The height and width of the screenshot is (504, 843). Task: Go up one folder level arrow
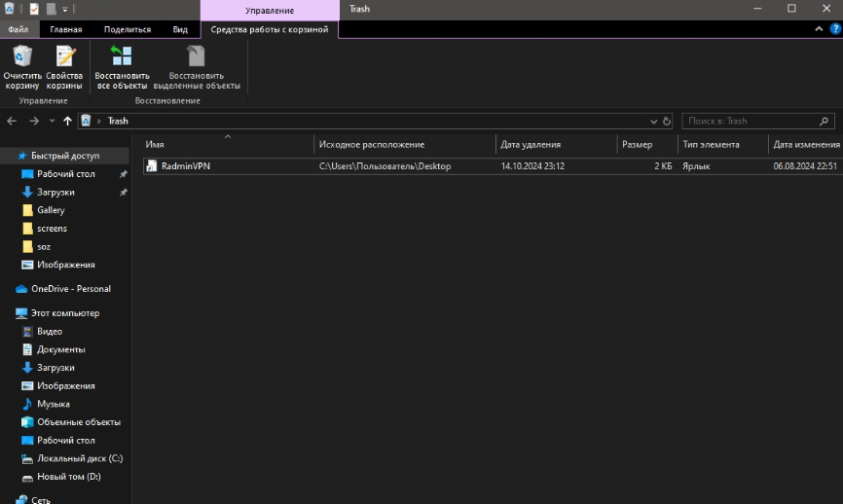coord(67,122)
